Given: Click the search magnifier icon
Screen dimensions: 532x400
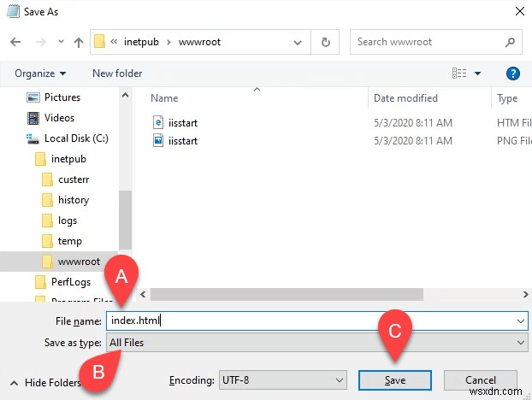Looking at the screenshot, I should (510, 42).
